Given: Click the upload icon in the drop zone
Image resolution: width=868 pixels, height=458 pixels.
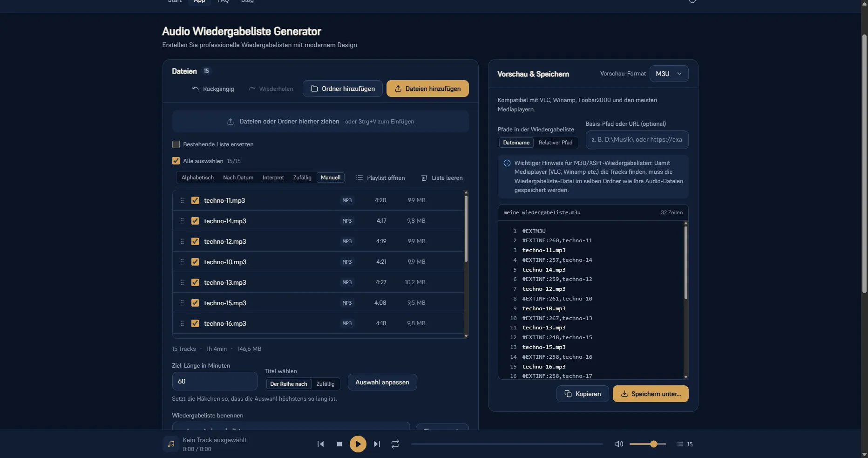Looking at the screenshot, I should pyautogui.click(x=231, y=122).
